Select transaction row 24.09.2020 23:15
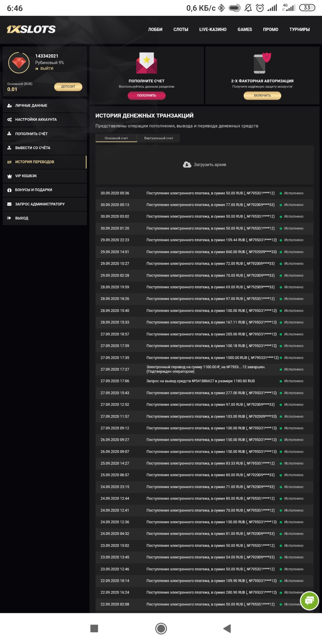This screenshot has width=322, height=644. click(x=205, y=487)
